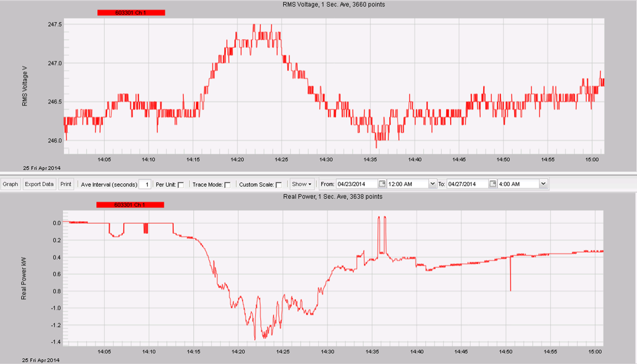The height and width of the screenshot is (364, 637).
Task: Enable Per Unit display
Action: pyautogui.click(x=181, y=185)
